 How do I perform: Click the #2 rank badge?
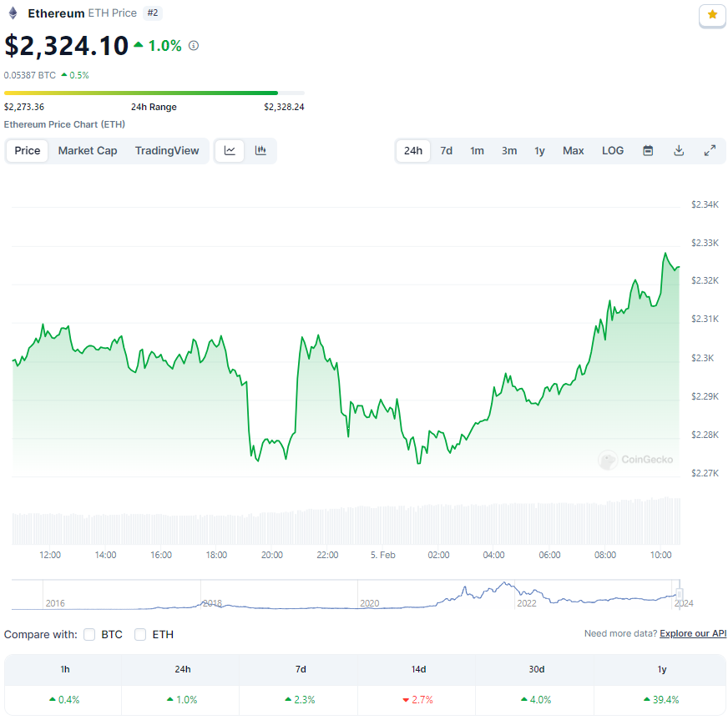click(x=153, y=13)
